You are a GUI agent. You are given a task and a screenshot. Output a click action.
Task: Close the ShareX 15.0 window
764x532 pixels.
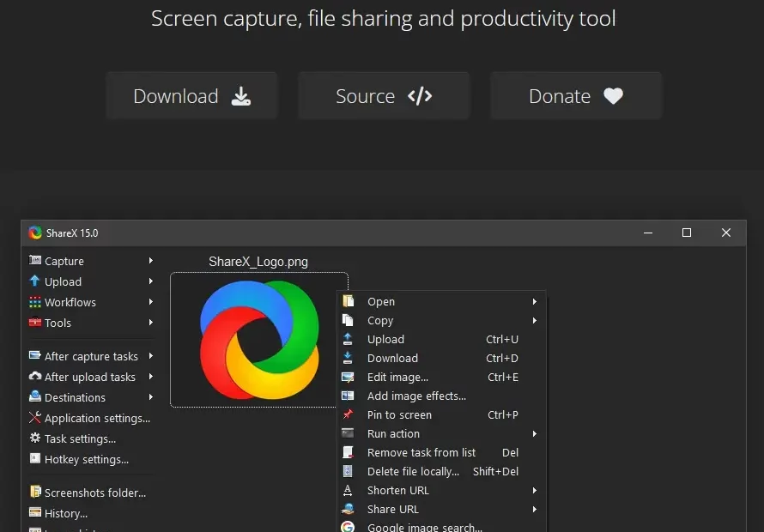[x=726, y=233]
